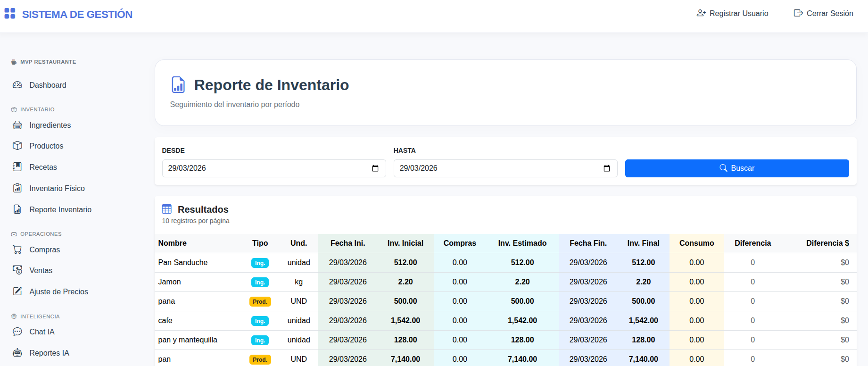The width and height of the screenshot is (868, 366).
Task: Click the Sistema de Gestión title link
Action: tap(77, 14)
